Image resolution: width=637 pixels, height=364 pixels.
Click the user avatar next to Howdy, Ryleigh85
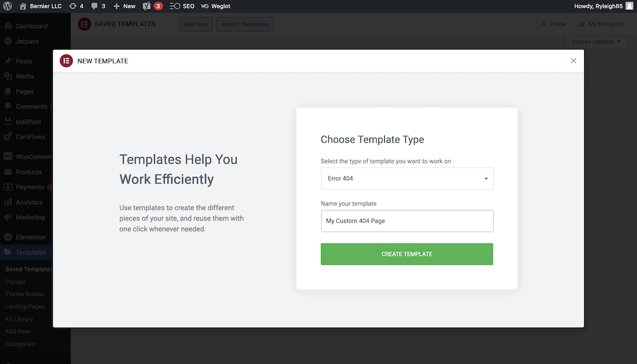(629, 6)
